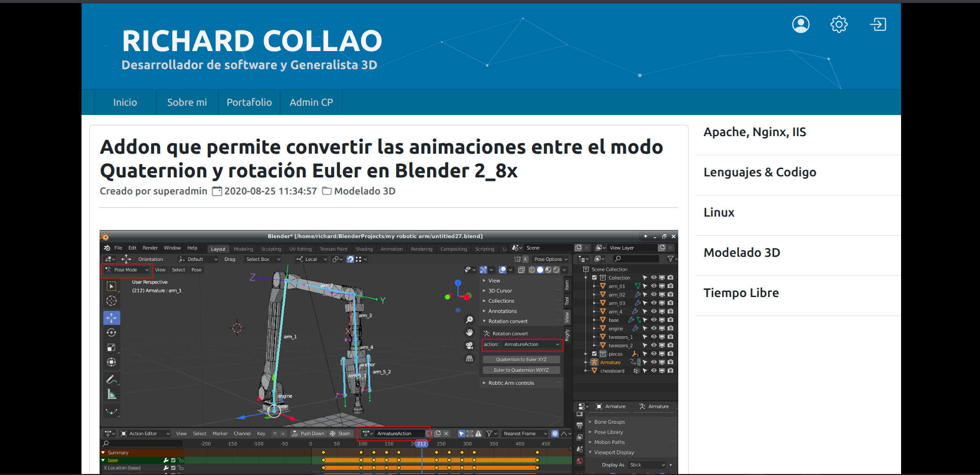Hide Armature with its eye icon
980x475 pixels.
[x=654, y=363]
